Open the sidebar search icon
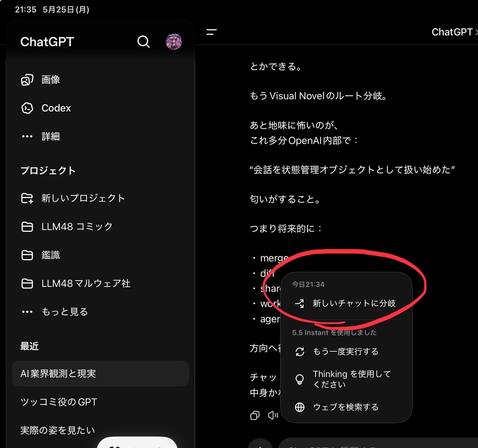Image resolution: width=478 pixels, height=448 pixels. [143, 41]
